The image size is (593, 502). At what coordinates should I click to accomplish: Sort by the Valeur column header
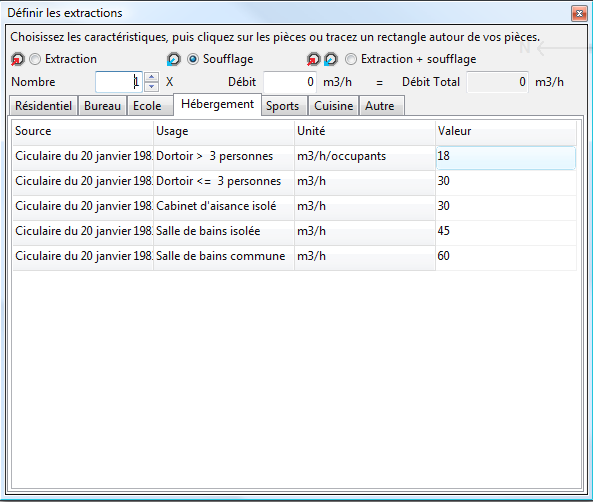click(506, 131)
